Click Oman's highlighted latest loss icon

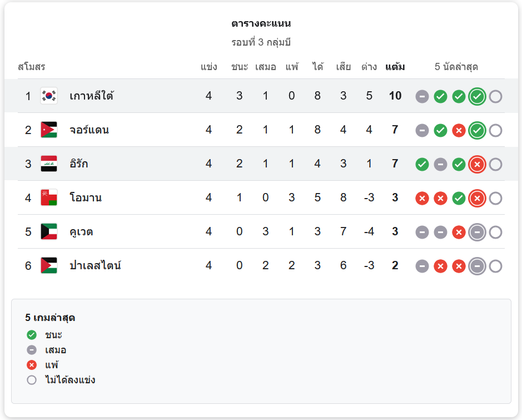tap(477, 199)
